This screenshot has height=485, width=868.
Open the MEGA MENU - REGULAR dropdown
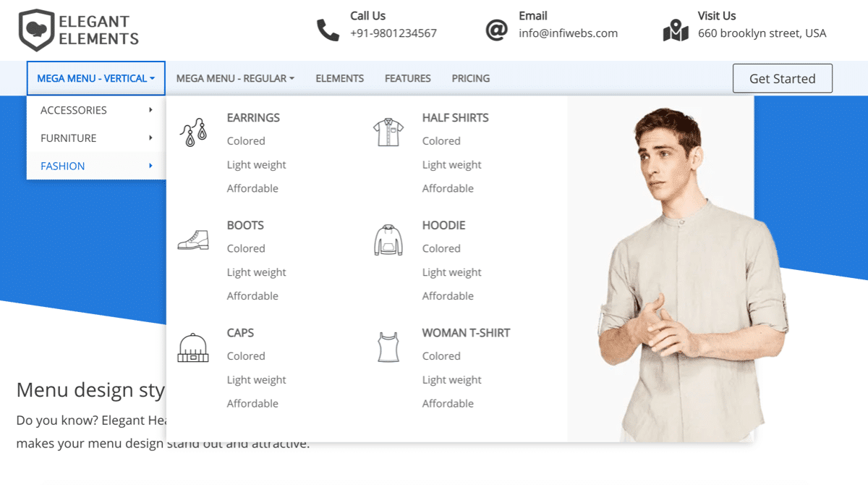click(x=234, y=77)
